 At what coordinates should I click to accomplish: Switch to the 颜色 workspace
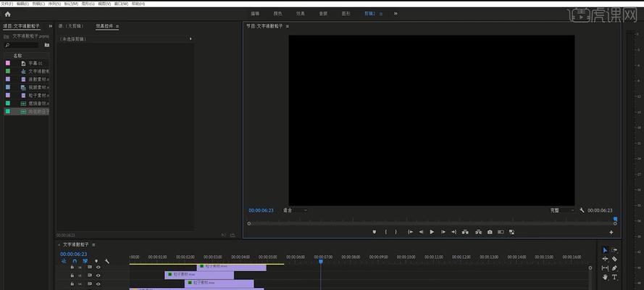[278, 14]
